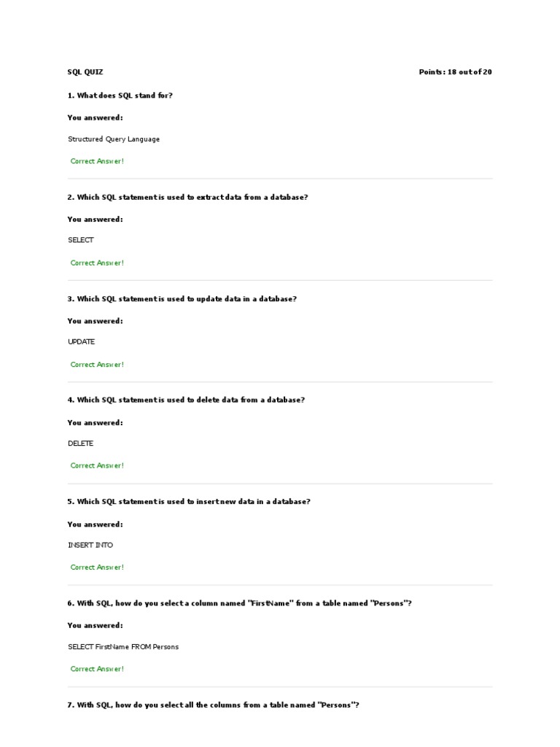The height and width of the screenshot is (747, 560).
Task: Select question 2 about extracting data
Action: [x=187, y=197]
